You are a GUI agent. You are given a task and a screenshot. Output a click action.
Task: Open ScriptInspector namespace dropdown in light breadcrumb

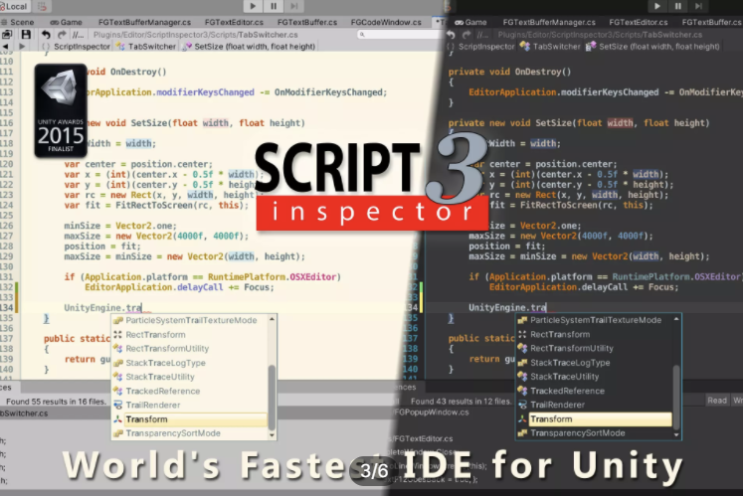click(76, 46)
